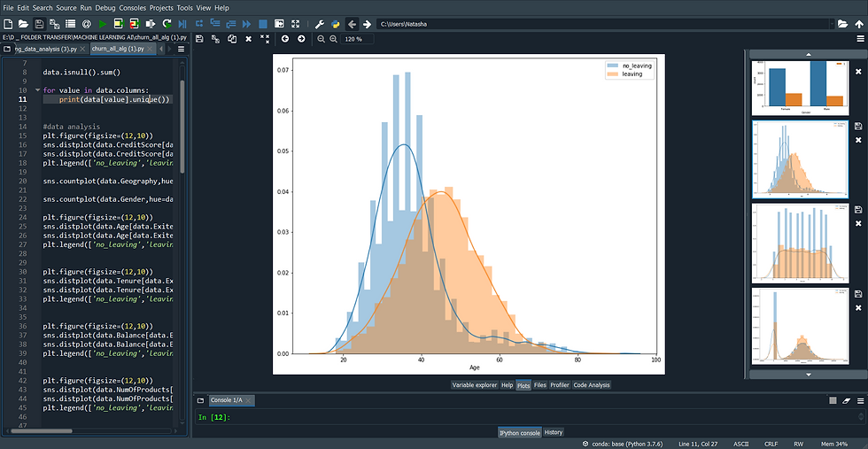Image resolution: width=868 pixels, height=449 pixels.
Task: Open the Plots pane options hamburger menu
Action: tap(860, 39)
